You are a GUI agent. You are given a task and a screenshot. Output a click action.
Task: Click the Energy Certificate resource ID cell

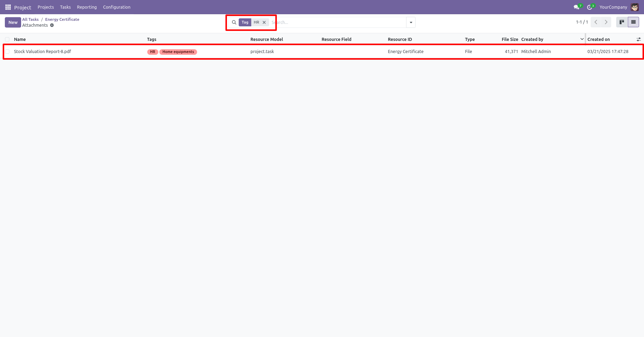(x=406, y=52)
